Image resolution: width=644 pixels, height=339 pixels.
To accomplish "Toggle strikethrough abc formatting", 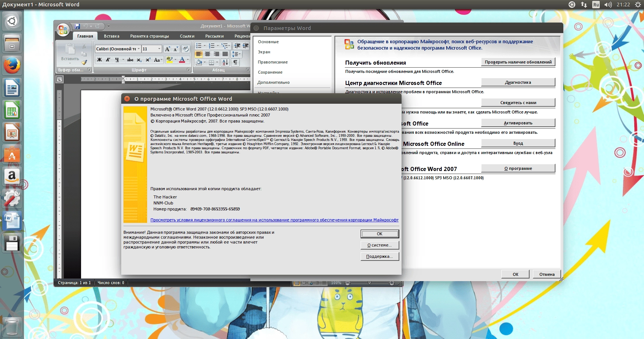I will [130, 60].
